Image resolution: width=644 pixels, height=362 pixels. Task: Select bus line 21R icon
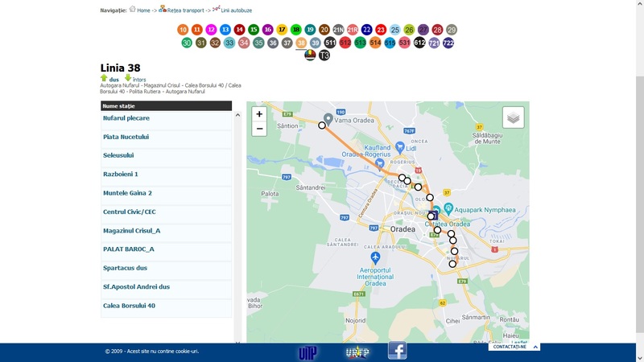(x=353, y=30)
